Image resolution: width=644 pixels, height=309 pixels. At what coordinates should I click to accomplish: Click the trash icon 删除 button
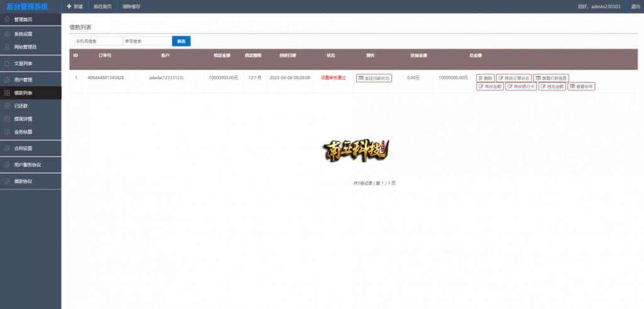[485, 78]
